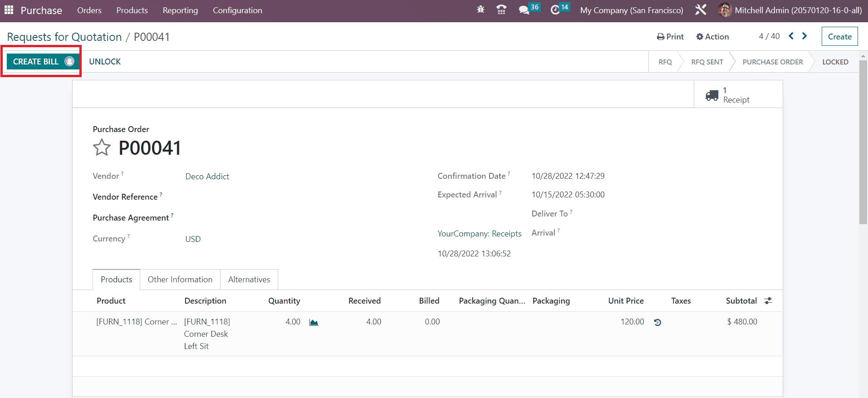Viewport: 868px width, 398px height.
Task: Open the Configuration menu
Action: click(x=237, y=10)
